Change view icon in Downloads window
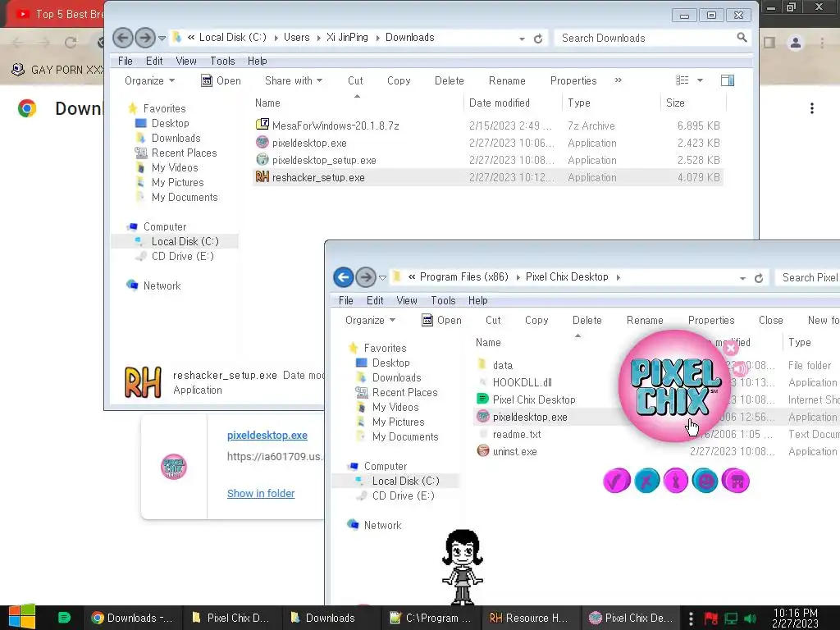The width and height of the screenshot is (840, 630). tap(682, 80)
